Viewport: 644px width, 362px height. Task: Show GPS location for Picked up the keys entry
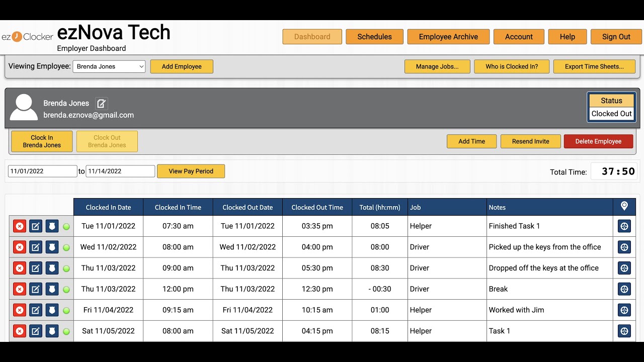click(x=624, y=247)
